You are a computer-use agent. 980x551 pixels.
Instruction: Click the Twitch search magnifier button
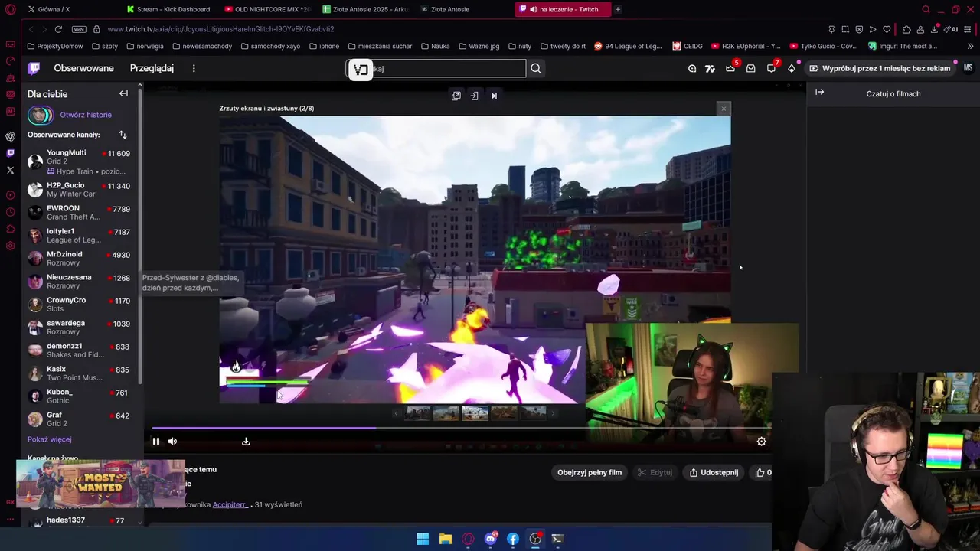pos(536,68)
